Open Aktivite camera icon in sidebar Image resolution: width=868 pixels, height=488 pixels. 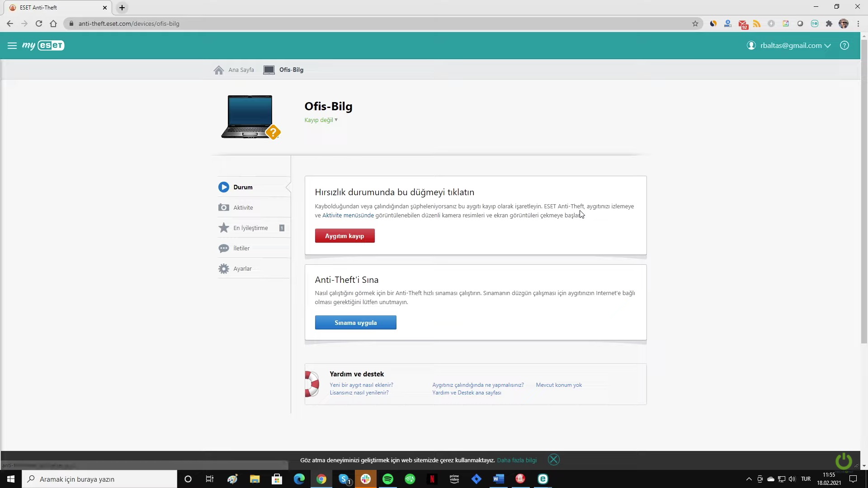[x=224, y=207]
